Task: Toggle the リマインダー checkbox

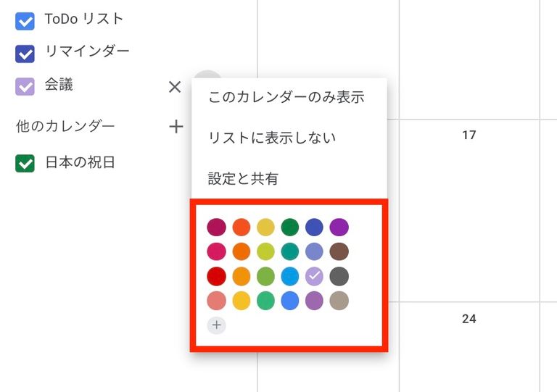Action: 25,54
